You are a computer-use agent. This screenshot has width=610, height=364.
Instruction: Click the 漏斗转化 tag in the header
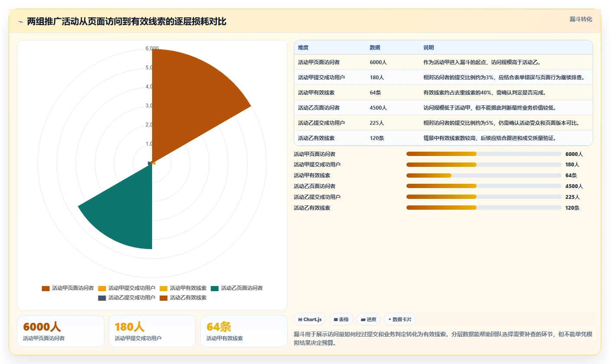coord(581,19)
